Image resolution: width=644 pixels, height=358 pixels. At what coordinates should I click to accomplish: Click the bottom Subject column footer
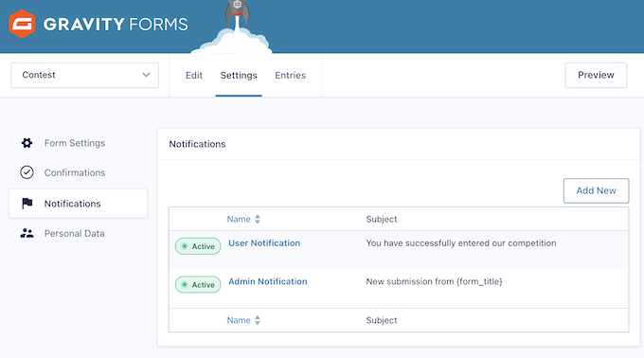381,320
